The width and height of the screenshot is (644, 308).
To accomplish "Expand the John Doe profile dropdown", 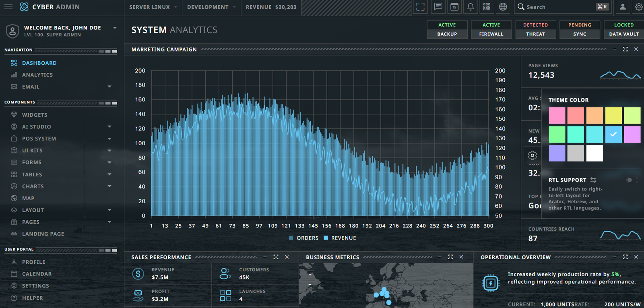I will coord(115,28).
